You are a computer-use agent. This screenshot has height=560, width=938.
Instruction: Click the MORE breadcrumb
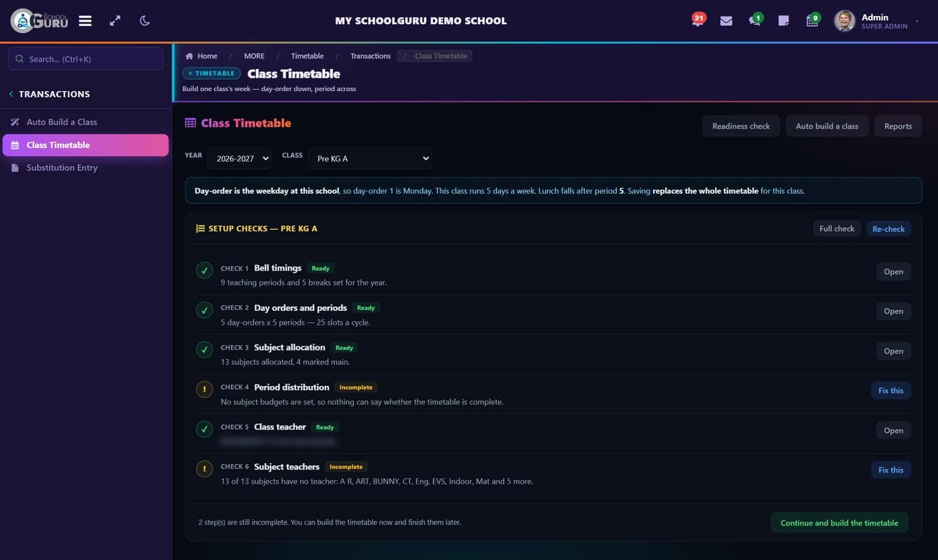pos(254,56)
